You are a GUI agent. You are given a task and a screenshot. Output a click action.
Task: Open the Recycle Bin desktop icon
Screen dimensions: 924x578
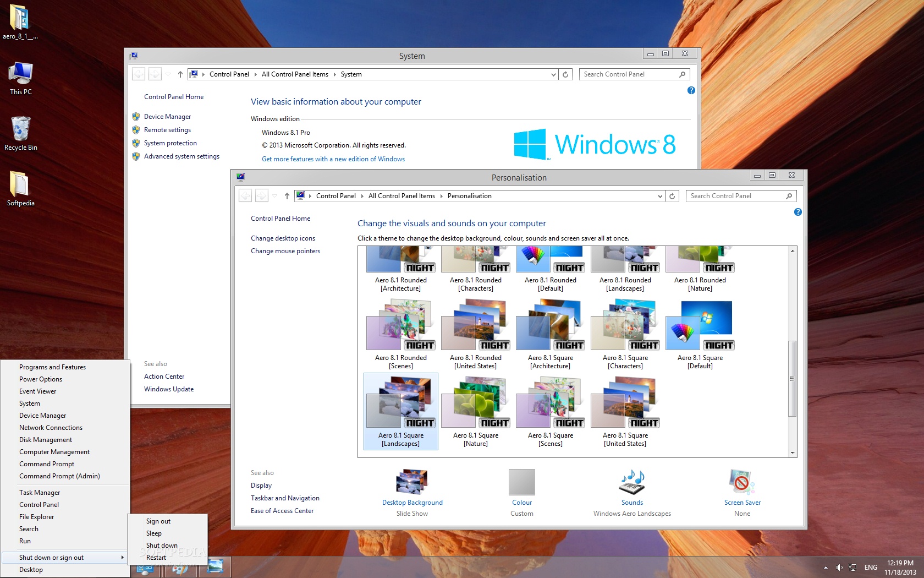[20, 133]
